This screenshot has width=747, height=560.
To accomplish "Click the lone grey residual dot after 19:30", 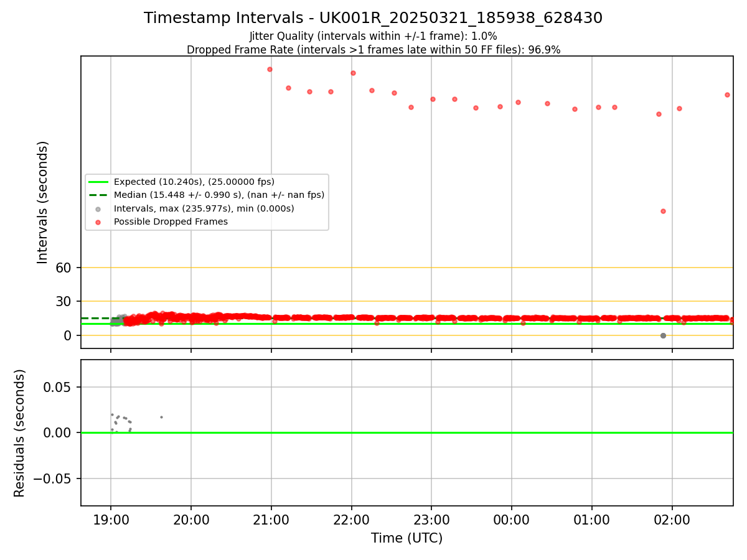I will click(161, 417).
